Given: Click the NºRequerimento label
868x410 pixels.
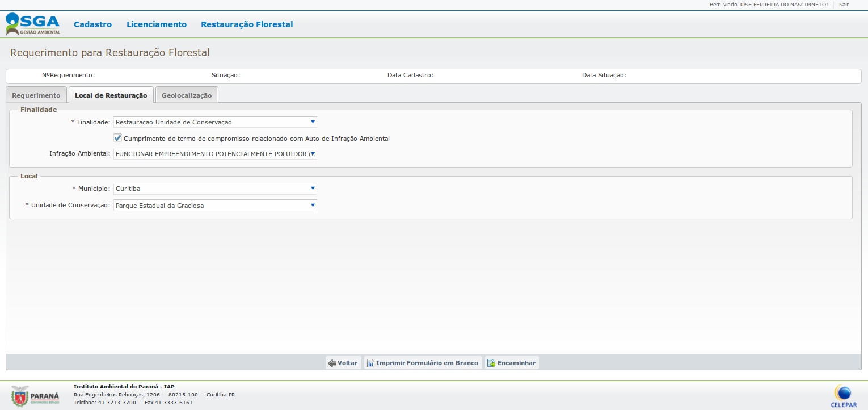Looking at the screenshot, I should 68,75.
